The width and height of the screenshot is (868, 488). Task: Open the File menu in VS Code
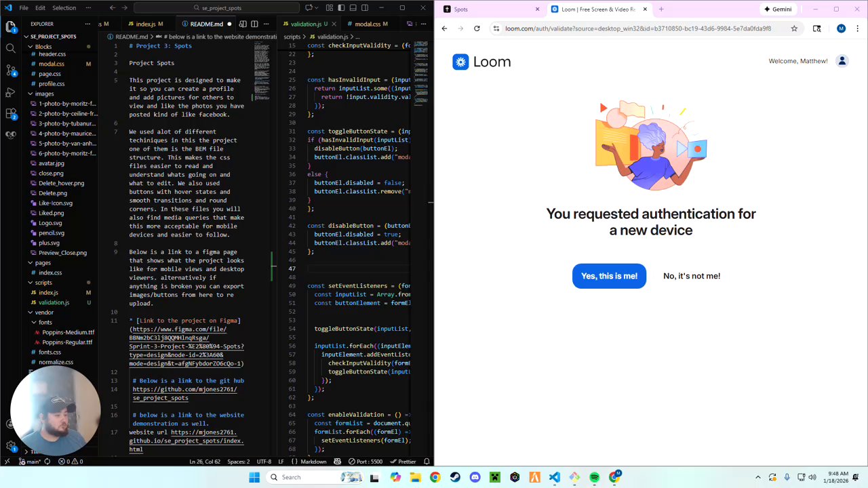(x=24, y=8)
